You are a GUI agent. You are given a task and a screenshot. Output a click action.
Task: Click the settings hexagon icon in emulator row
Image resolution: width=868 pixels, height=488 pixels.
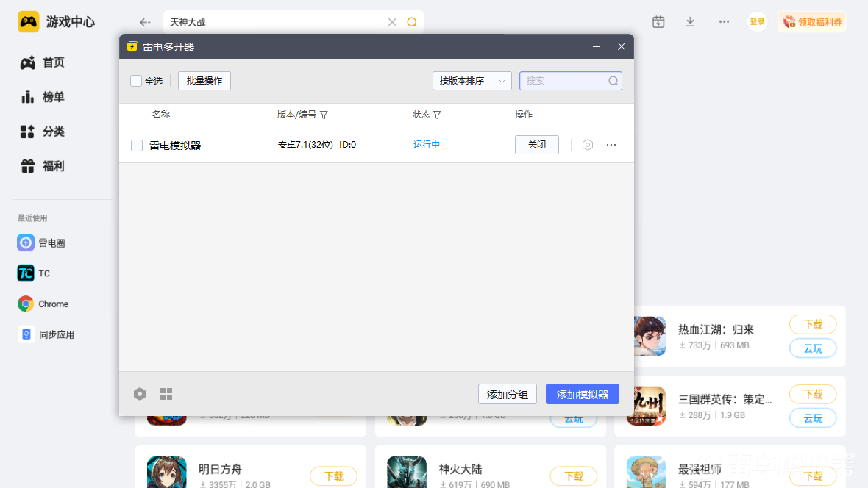[587, 145]
